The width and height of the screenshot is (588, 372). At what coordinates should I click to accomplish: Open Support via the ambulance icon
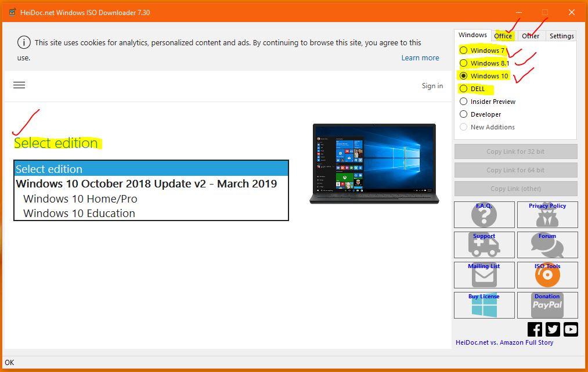pyautogui.click(x=484, y=245)
